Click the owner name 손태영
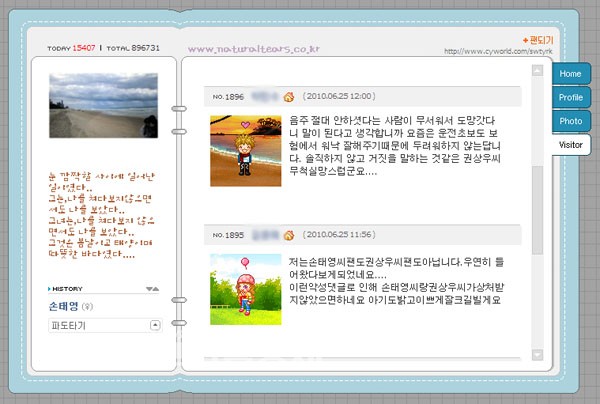This screenshot has width=600, height=404. coord(64,307)
